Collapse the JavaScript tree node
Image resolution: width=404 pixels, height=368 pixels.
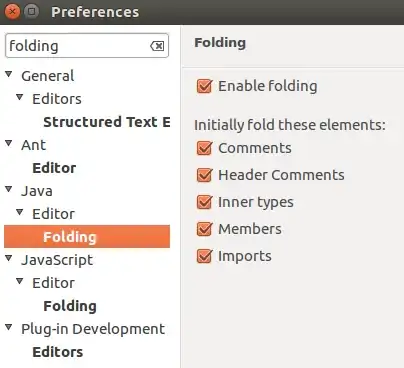[9, 258]
